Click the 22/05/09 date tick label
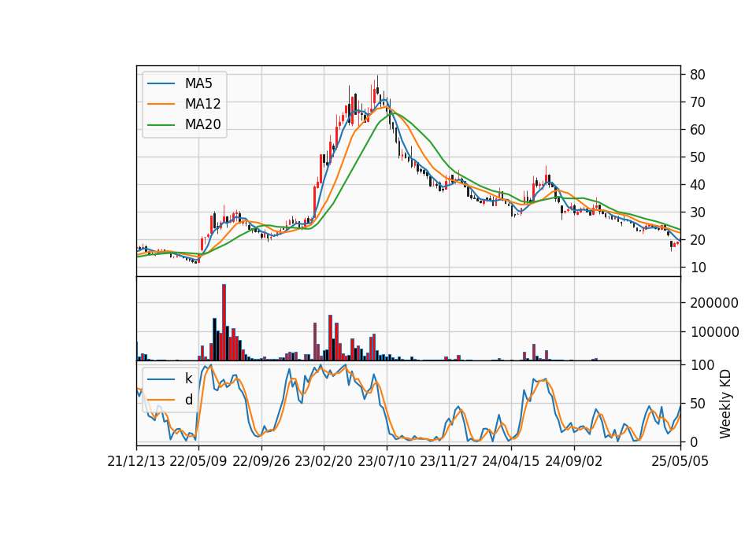The image size is (756, 543). 198,461
